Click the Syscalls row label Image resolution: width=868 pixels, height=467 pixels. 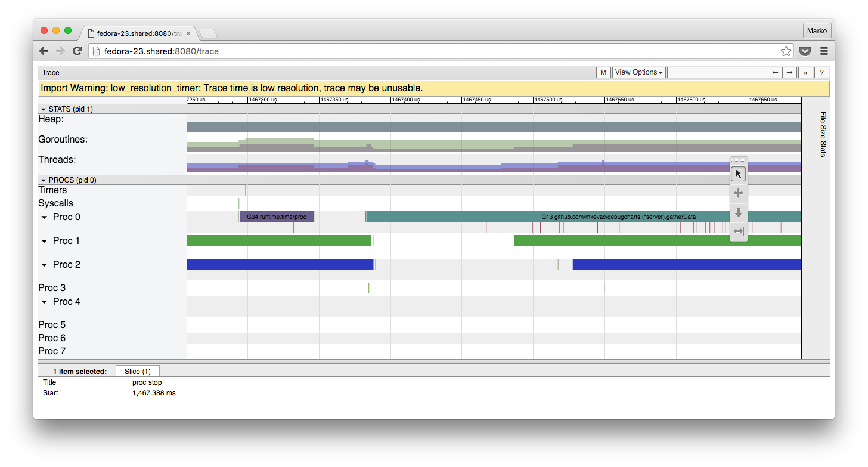pyautogui.click(x=55, y=203)
